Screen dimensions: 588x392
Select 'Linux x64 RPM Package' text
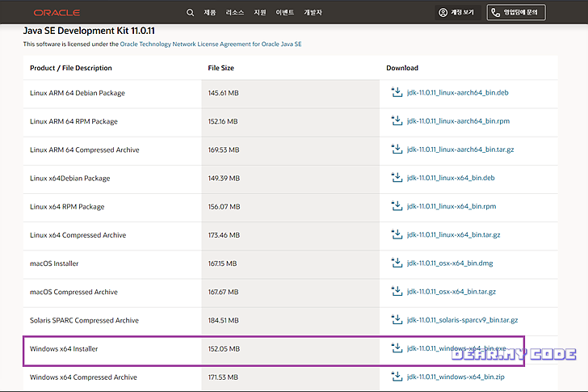coord(67,207)
